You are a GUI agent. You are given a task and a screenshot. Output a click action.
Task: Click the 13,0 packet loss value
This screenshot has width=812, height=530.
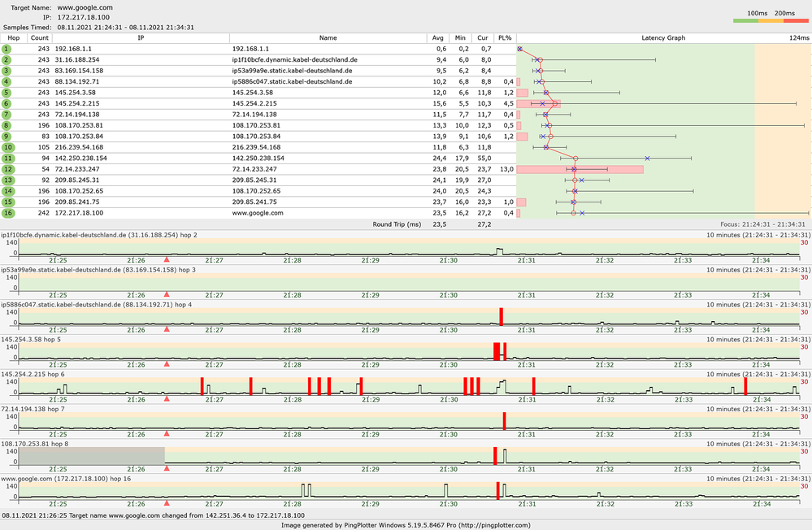506,169
